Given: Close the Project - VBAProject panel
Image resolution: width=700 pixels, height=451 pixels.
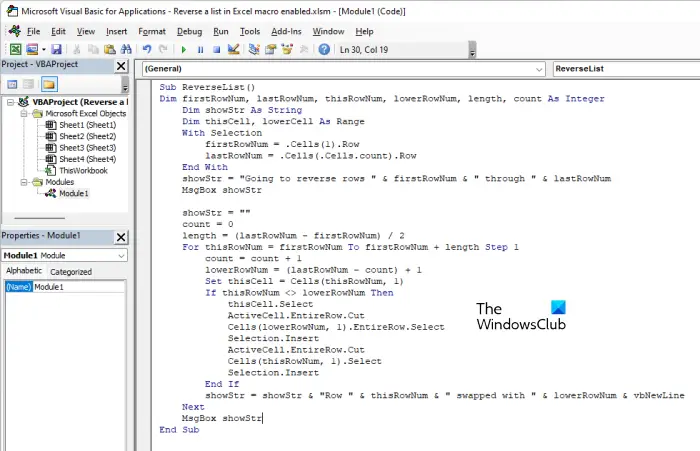Looking at the screenshot, I should pyautogui.click(x=121, y=66).
